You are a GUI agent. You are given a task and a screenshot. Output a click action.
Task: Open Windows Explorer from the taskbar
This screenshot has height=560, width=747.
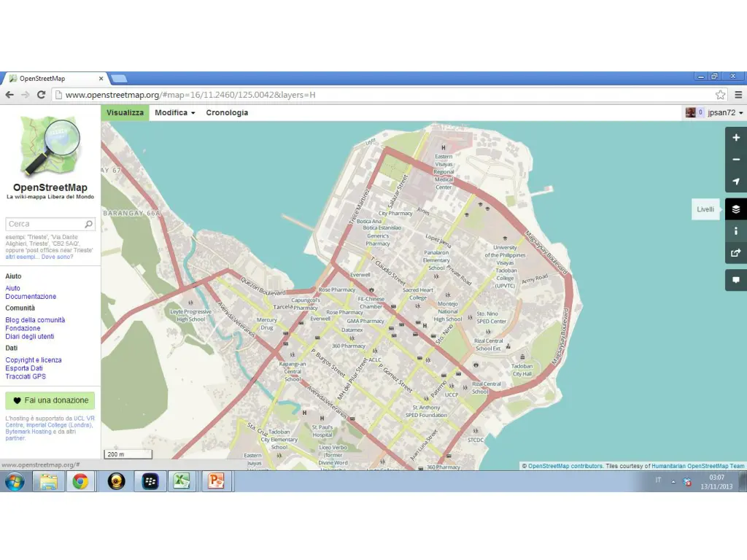(49, 482)
